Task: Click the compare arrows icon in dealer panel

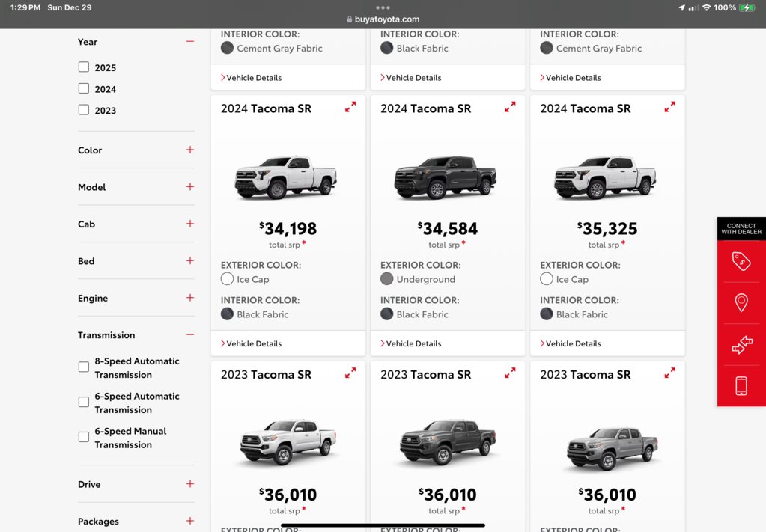Action: (741, 345)
